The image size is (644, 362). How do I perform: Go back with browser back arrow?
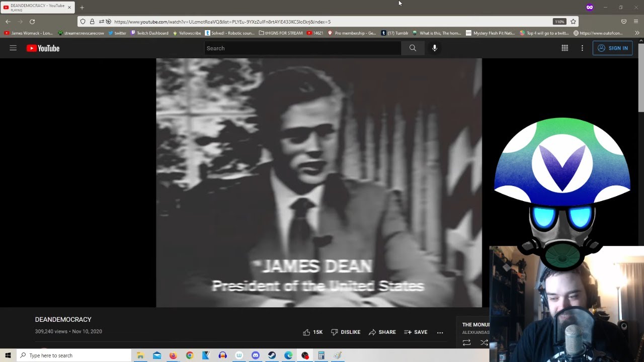pyautogui.click(x=8, y=22)
